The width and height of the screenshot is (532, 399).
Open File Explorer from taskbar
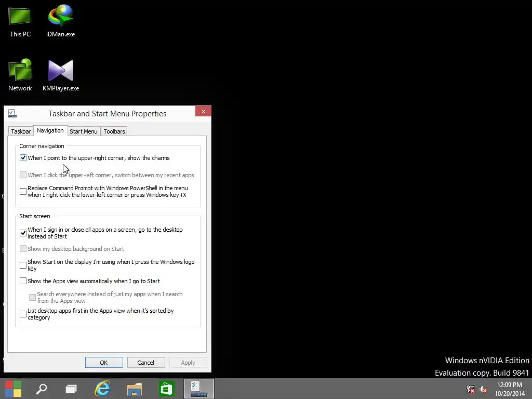coord(134,389)
